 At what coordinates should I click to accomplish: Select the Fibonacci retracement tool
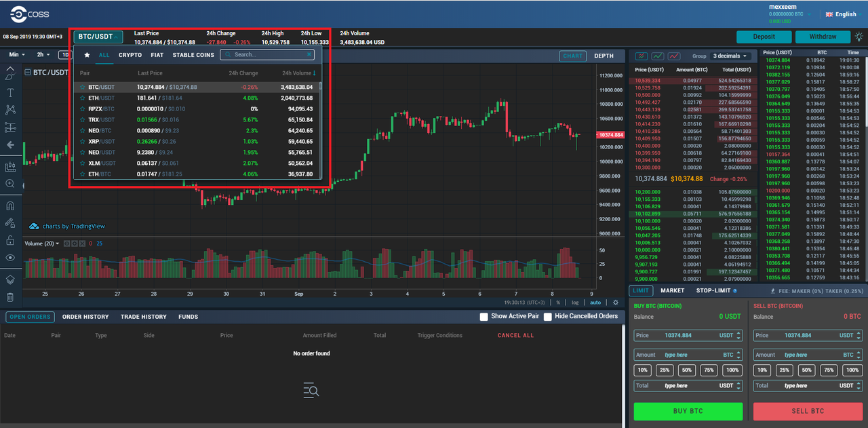[x=10, y=127]
